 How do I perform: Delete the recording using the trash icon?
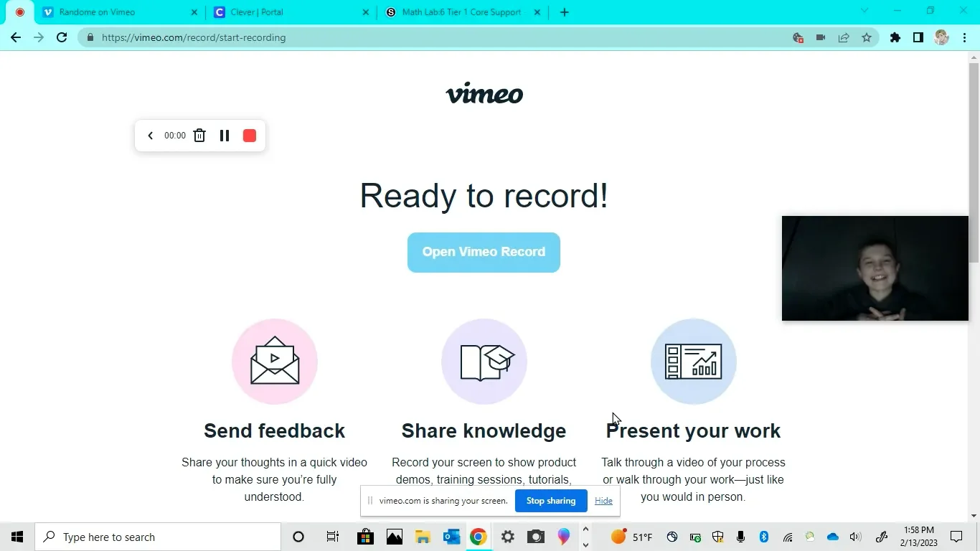pyautogui.click(x=199, y=136)
